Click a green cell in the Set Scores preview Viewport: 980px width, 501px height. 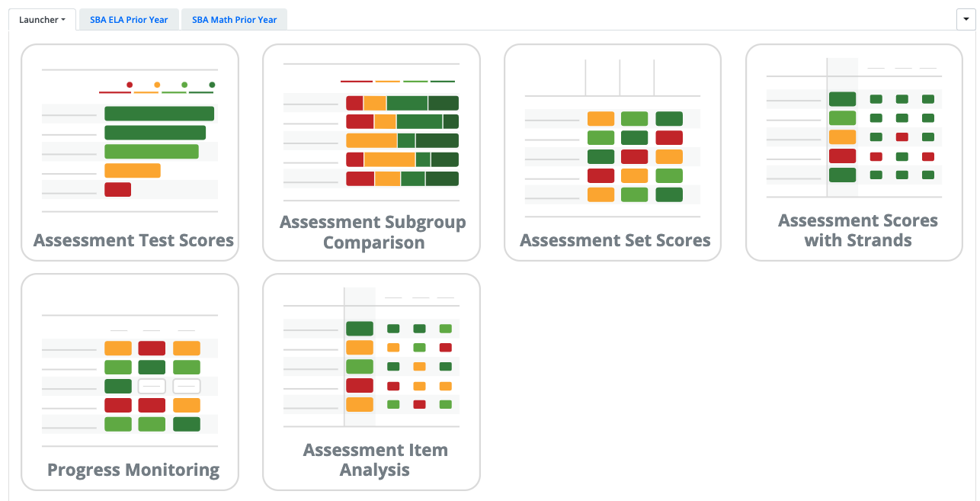[x=633, y=118]
